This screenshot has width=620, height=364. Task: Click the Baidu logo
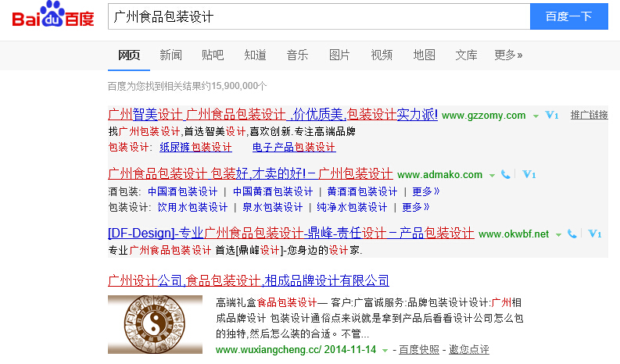point(53,16)
